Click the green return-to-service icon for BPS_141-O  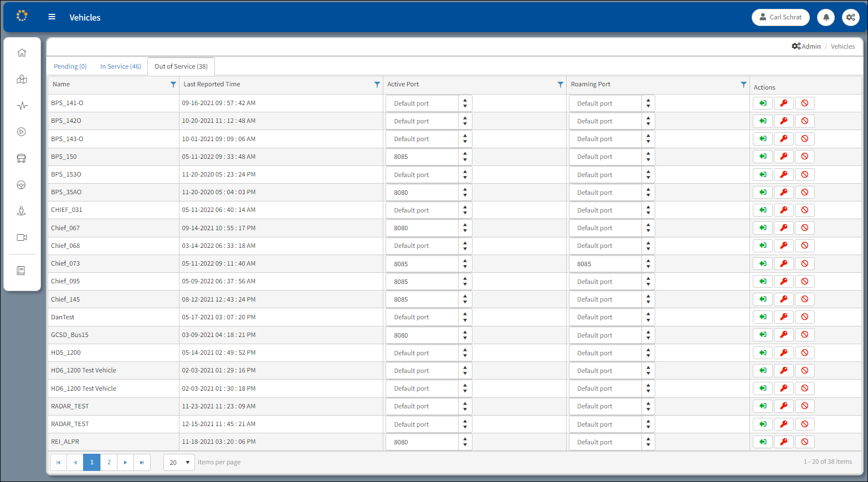(762, 103)
